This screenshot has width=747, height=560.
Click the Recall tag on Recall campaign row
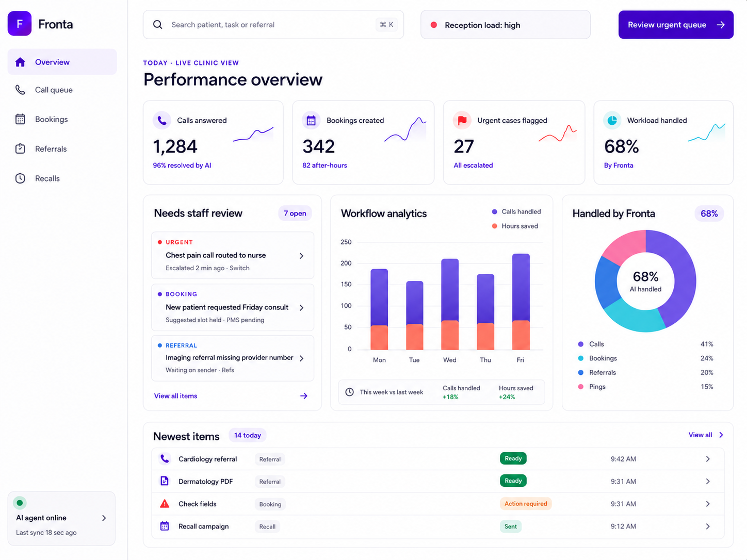pos(267,526)
